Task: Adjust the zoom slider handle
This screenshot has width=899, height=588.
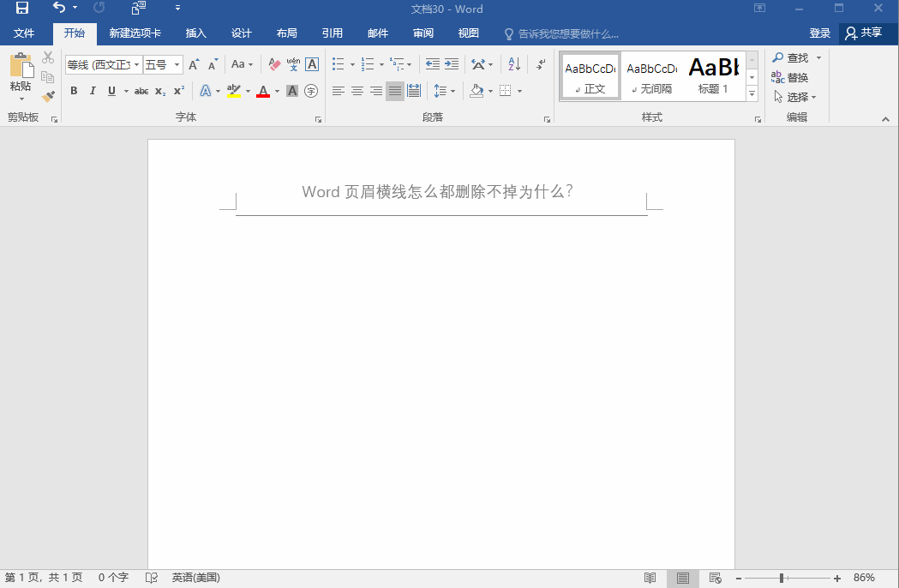Action: pos(782,579)
